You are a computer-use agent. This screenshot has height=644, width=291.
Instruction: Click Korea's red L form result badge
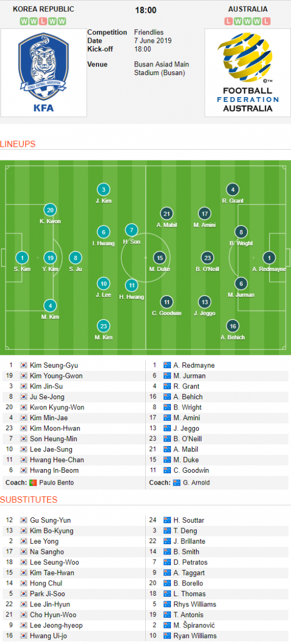pyautogui.click(x=43, y=21)
